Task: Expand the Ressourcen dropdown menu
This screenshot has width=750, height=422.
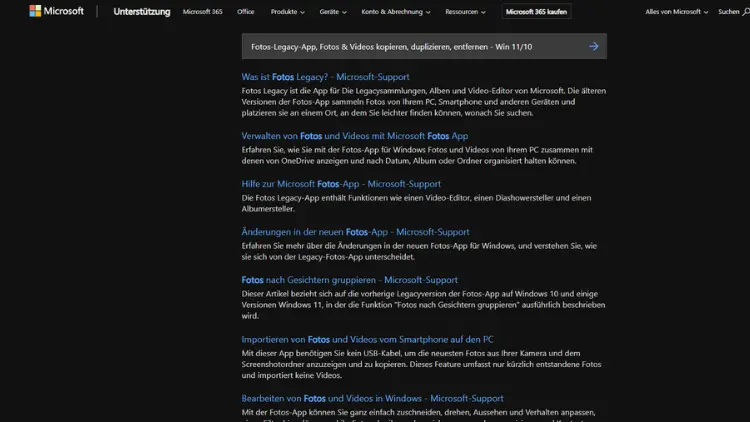Action: click(465, 11)
